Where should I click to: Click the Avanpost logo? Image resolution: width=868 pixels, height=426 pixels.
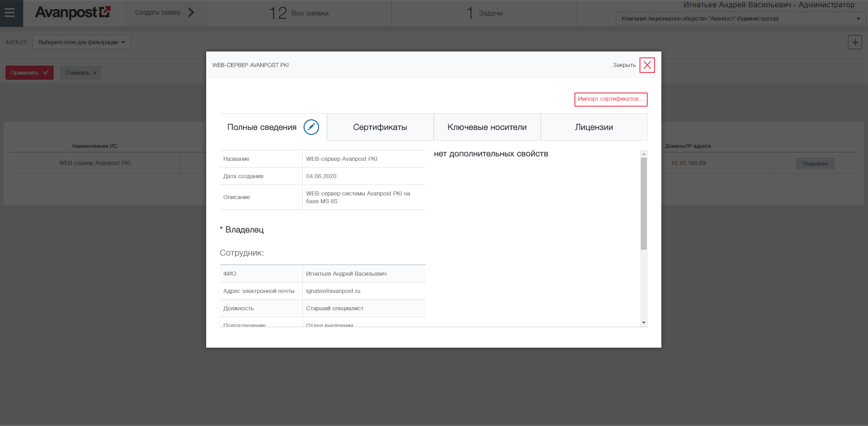tap(73, 12)
